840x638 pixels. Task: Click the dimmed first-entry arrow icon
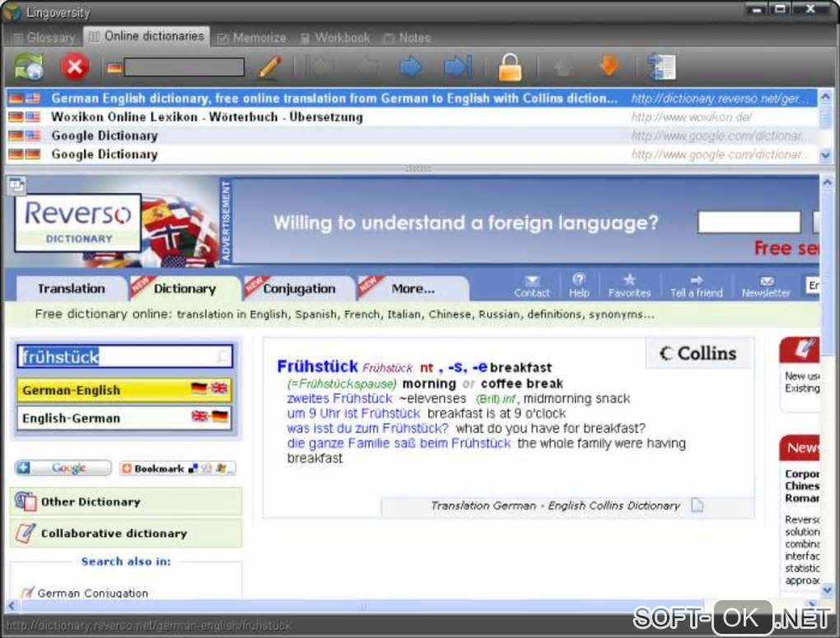coord(320,67)
